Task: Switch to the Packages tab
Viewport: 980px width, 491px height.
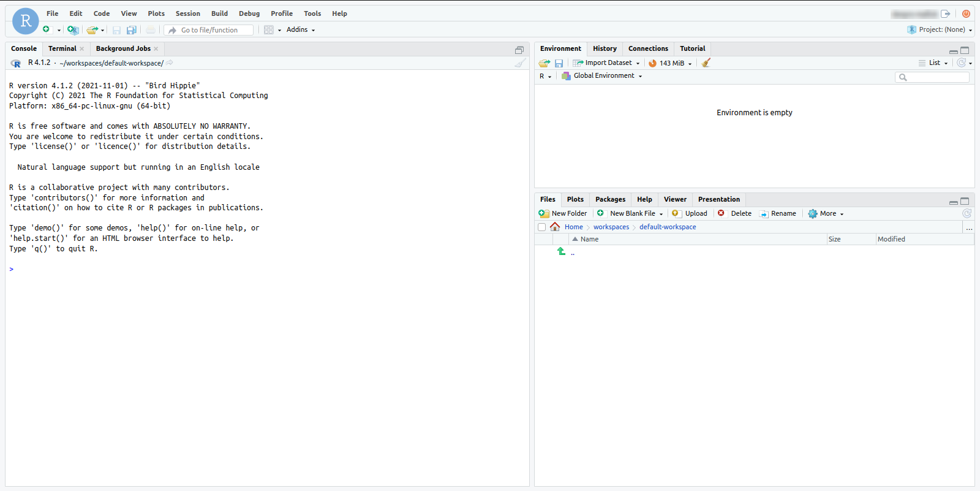Action: (610, 199)
